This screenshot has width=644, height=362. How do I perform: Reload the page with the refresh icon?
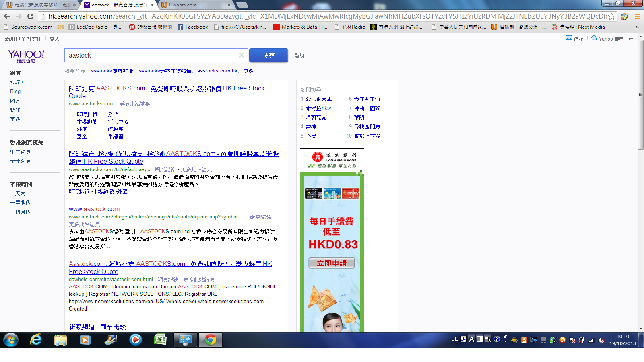(30, 16)
